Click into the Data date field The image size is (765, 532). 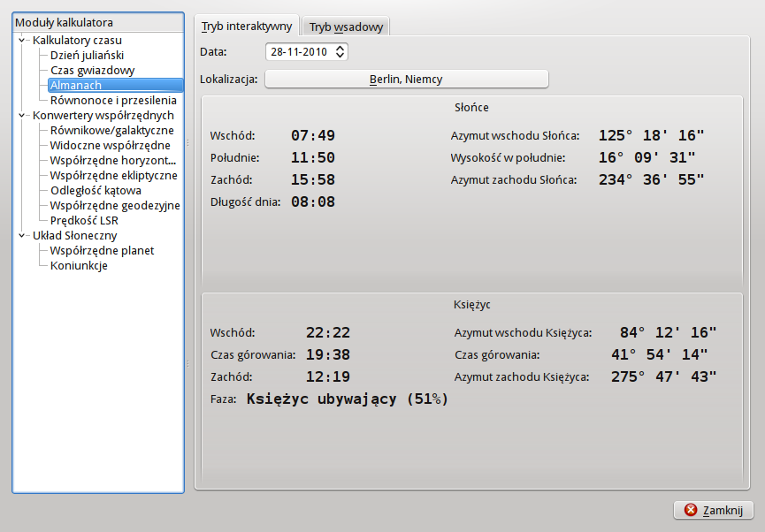point(299,52)
